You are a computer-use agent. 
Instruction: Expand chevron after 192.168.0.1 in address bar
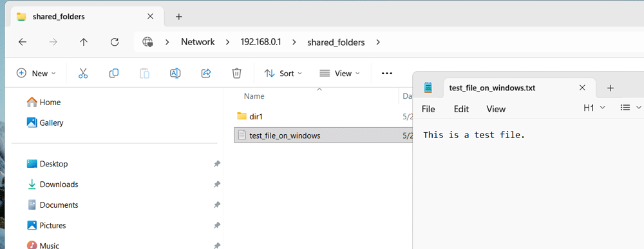pyautogui.click(x=294, y=42)
